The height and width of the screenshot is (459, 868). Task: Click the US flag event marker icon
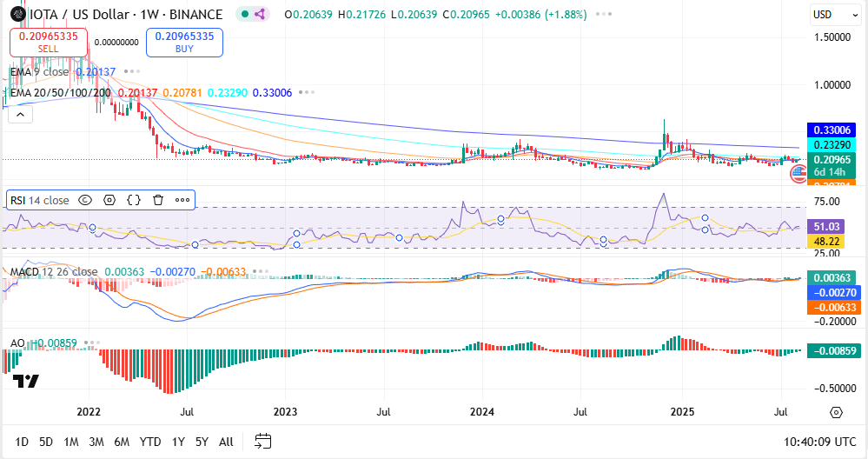(798, 174)
